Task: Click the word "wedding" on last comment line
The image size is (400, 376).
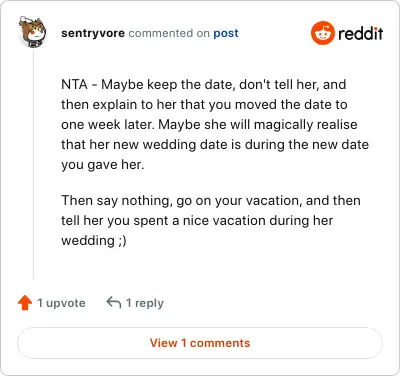Action: (x=88, y=241)
